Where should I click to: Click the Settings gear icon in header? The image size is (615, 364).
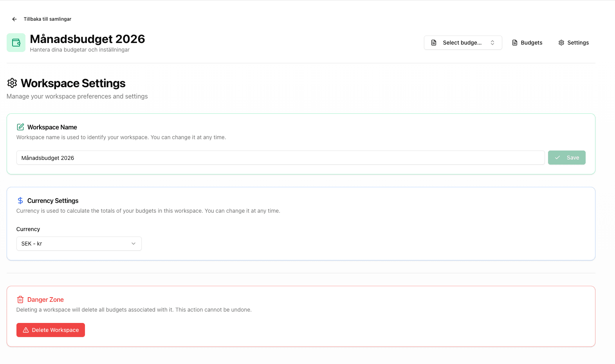[x=561, y=43]
